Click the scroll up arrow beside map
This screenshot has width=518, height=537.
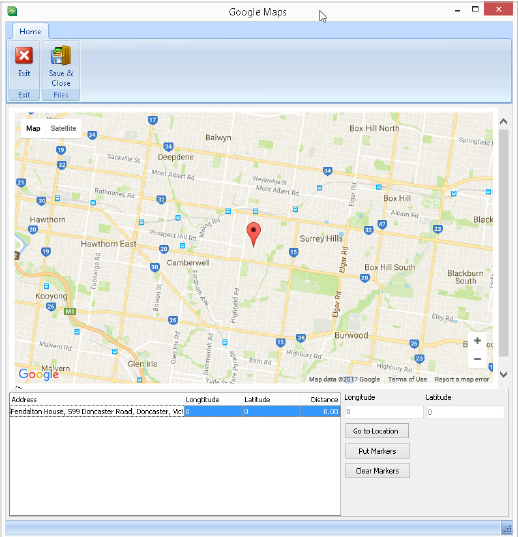(x=503, y=122)
